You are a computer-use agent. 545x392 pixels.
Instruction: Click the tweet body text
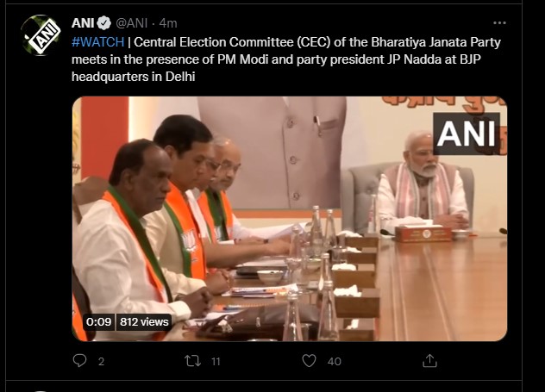[286, 59]
